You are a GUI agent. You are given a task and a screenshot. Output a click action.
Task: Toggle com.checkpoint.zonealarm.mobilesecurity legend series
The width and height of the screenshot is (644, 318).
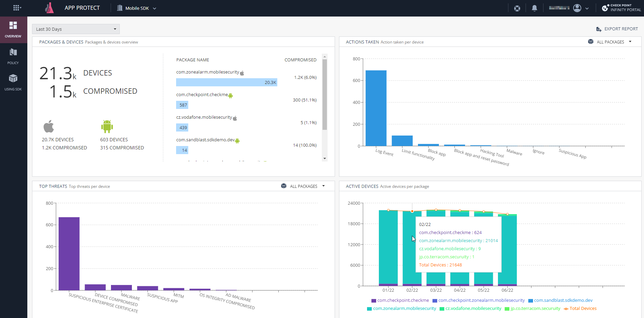coord(479,300)
